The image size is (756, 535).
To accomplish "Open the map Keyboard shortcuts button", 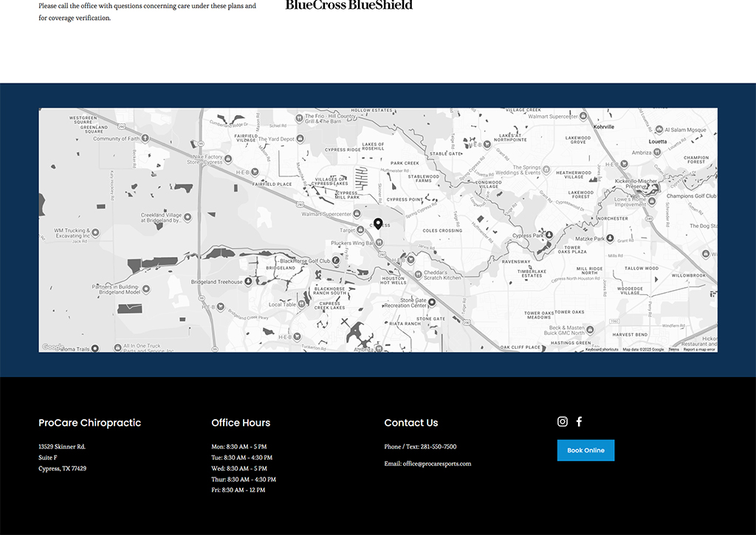I will point(602,350).
